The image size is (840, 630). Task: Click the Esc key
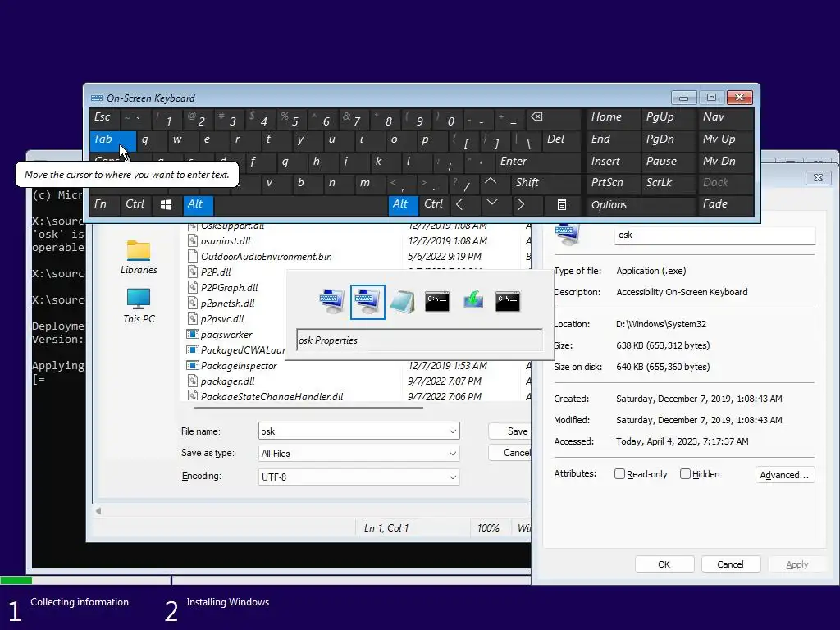(x=104, y=119)
